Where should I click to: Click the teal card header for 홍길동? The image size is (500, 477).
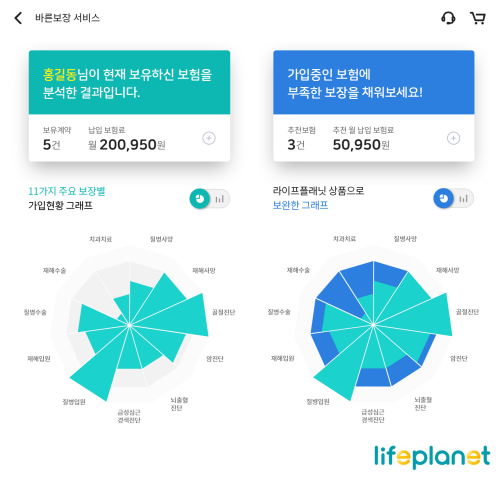click(x=129, y=82)
